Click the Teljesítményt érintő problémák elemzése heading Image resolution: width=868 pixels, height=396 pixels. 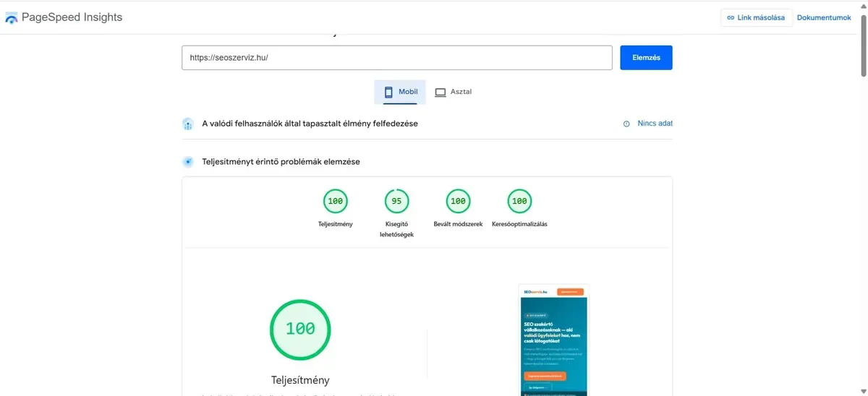coord(281,162)
